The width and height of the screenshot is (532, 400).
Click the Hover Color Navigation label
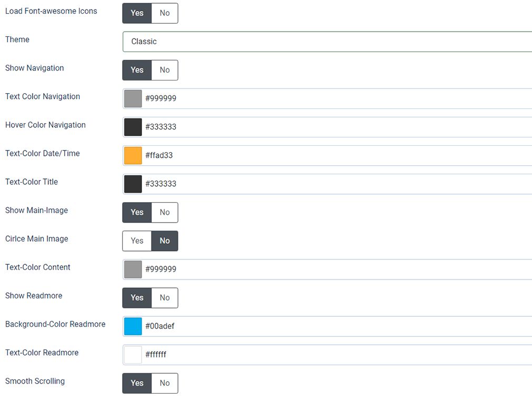tap(45, 125)
